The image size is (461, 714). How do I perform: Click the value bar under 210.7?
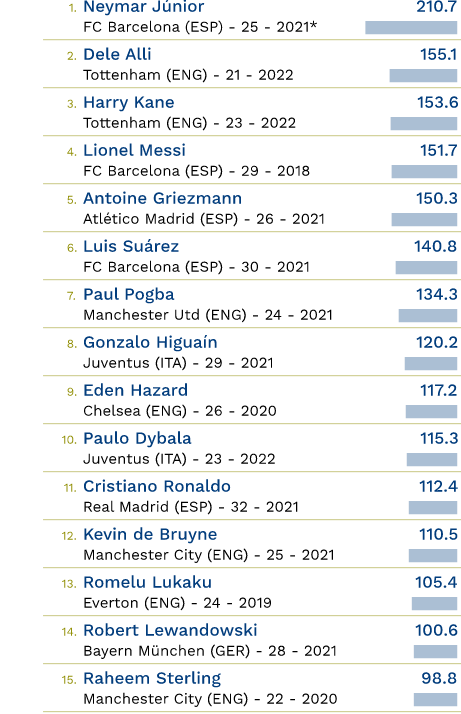411,27
